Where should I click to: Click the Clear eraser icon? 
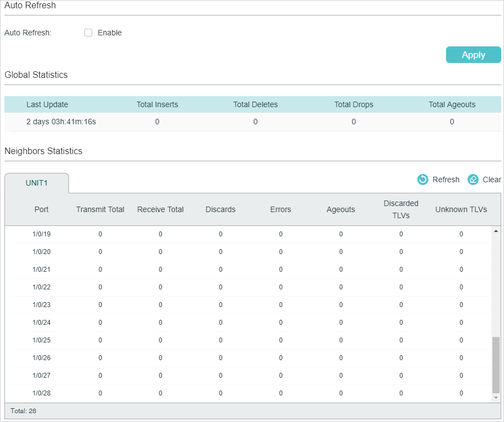pyautogui.click(x=473, y=180)
